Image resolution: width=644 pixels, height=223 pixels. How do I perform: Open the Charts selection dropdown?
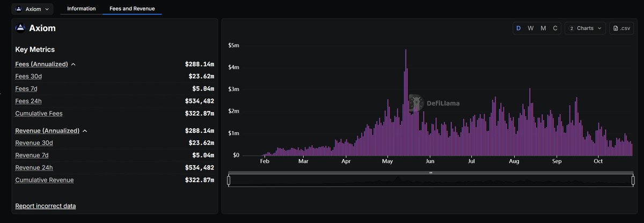(585, 28)
